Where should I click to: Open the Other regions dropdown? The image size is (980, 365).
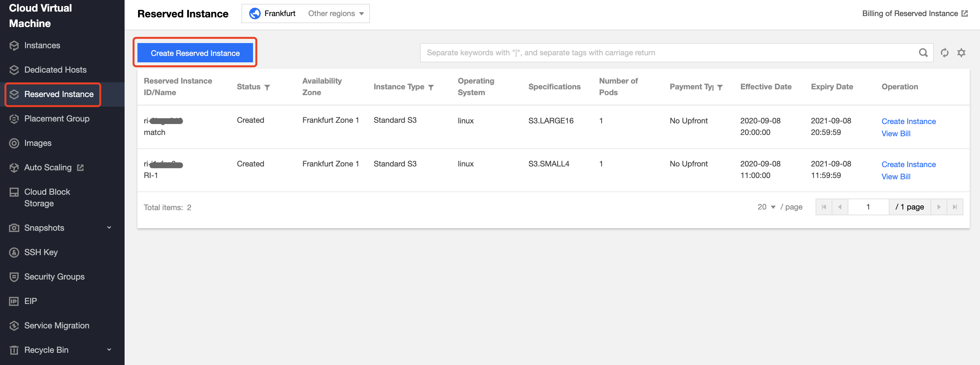tap(336, 14)
